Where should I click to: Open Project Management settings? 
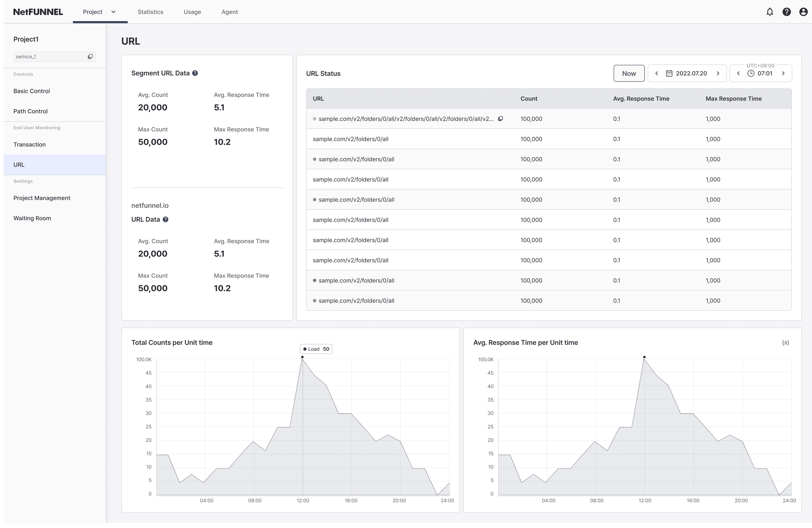point(55,198)
